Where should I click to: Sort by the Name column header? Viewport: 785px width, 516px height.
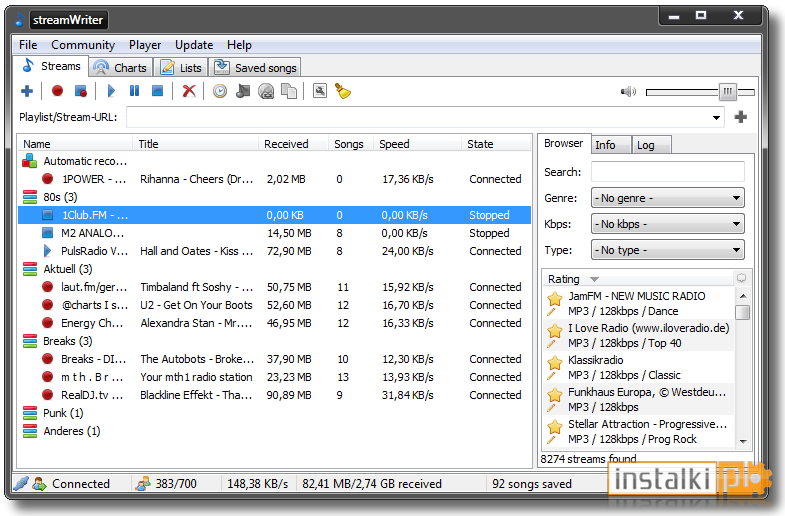pos(76,144)
